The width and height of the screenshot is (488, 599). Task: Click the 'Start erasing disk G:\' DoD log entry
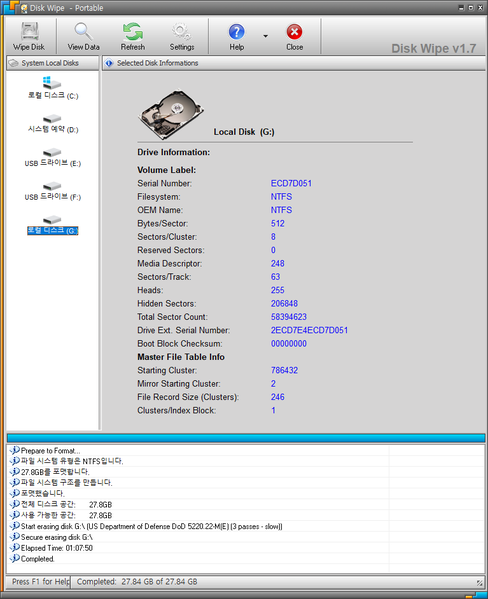coord(151,526)
